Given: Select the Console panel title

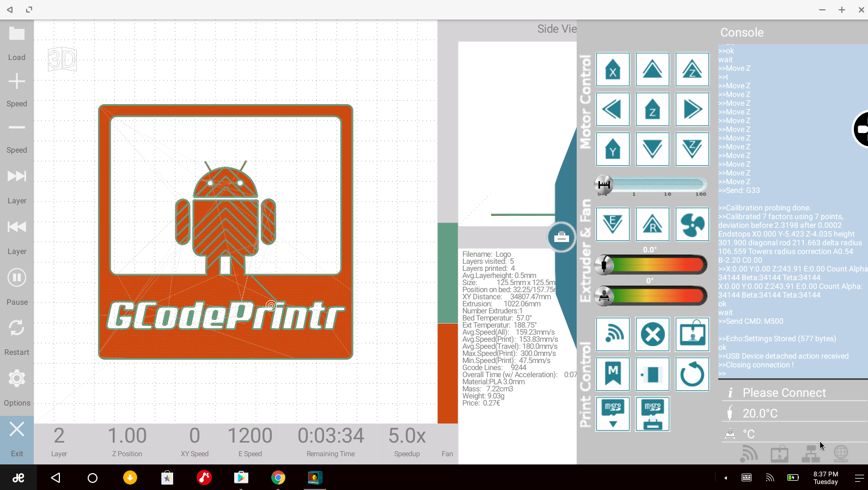Looking at the screenshot, I should 742,32.
